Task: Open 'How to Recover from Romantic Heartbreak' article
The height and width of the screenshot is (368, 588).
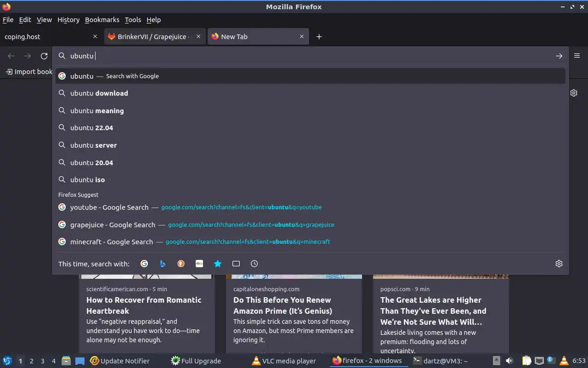Action: coord(144,305)
